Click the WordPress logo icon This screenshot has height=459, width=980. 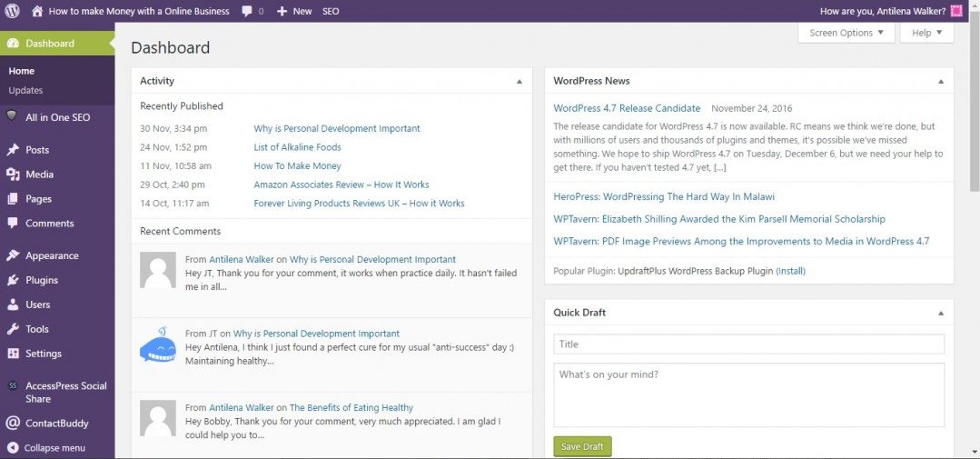[x=12, y=11]
